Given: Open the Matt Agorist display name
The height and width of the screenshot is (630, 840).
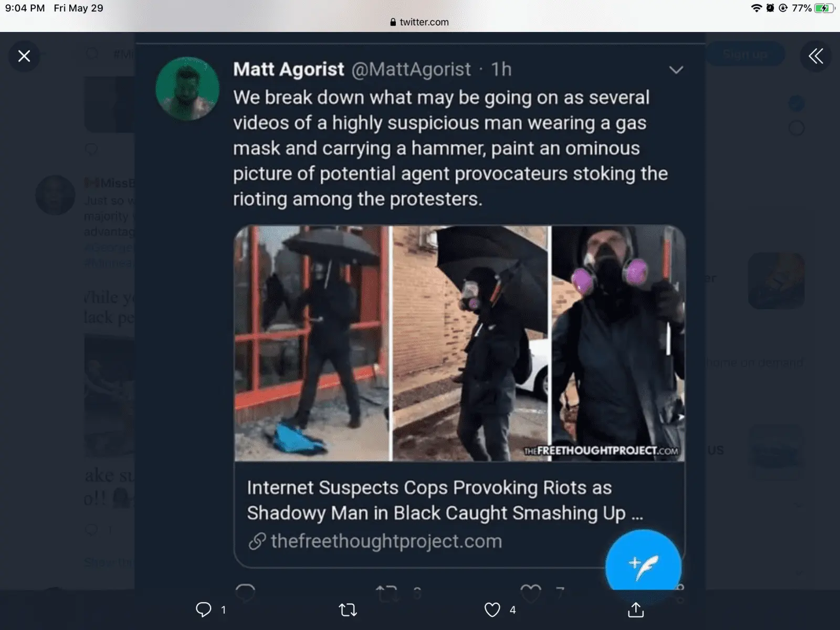Looking at the screenshot, I should (x=289, y=69).
